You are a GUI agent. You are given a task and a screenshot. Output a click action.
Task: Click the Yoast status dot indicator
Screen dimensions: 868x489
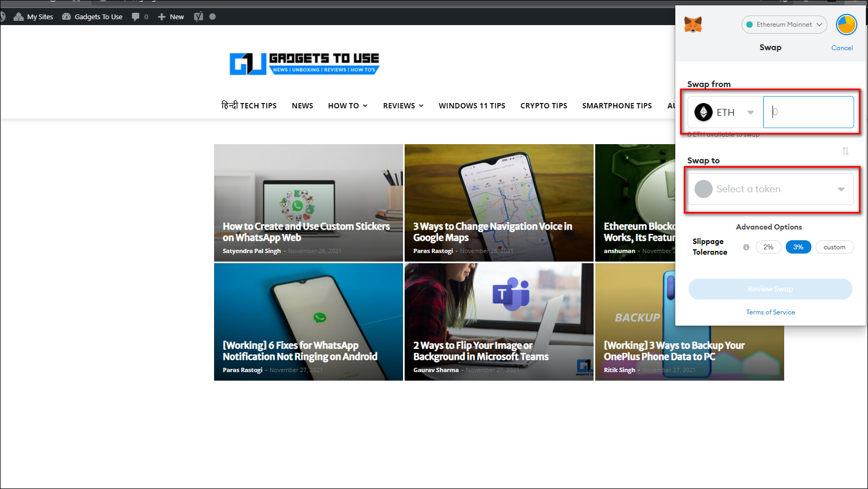(212, 17)
